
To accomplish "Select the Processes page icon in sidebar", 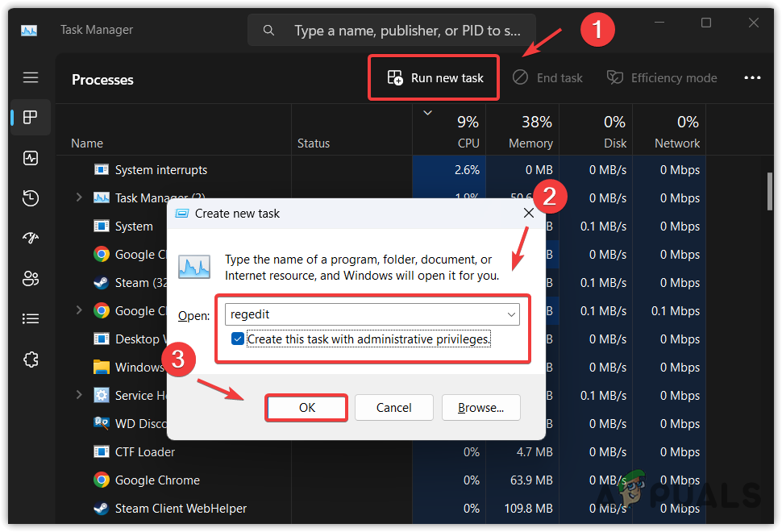I will [x=31, y=117].
